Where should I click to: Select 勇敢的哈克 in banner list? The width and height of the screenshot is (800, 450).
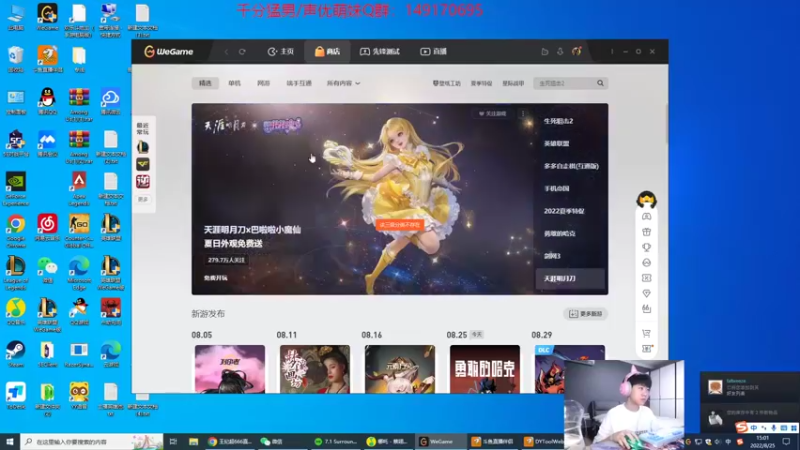point(559,233)
